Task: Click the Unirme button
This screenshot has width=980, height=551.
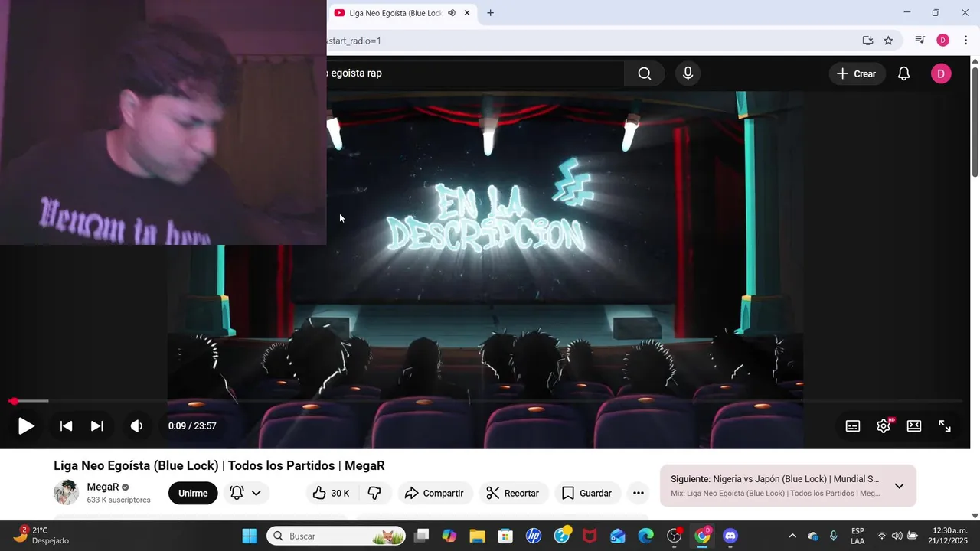Action: click(193, 493)
